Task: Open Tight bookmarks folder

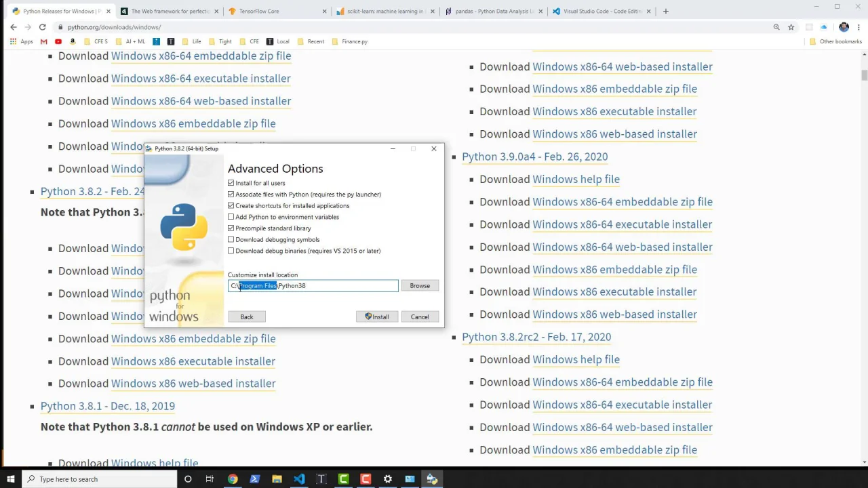Action: pyautogui.click(x=220, y=41)
